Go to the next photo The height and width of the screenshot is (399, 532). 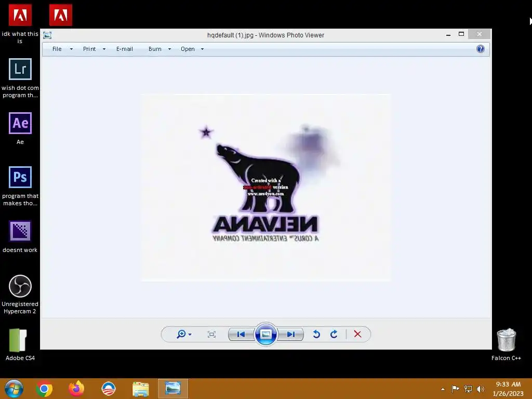(291, 335)
